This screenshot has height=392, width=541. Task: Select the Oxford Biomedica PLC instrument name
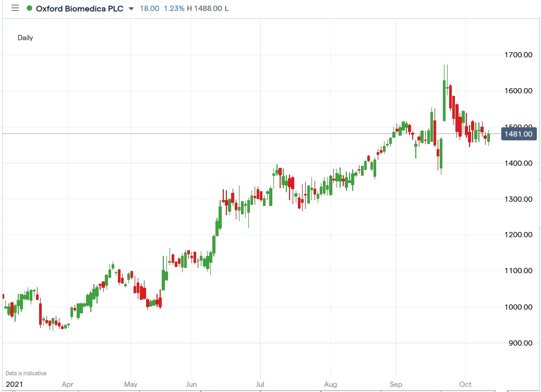point(80,9)
